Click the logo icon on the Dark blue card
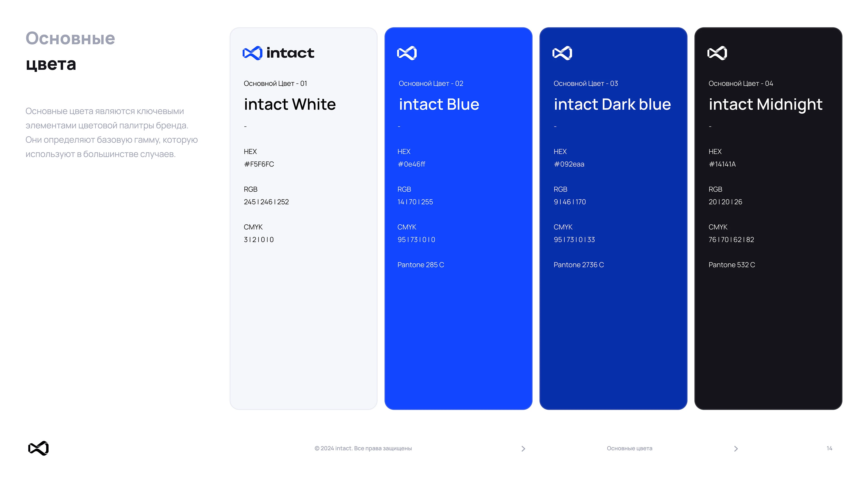 pos(562,53)
